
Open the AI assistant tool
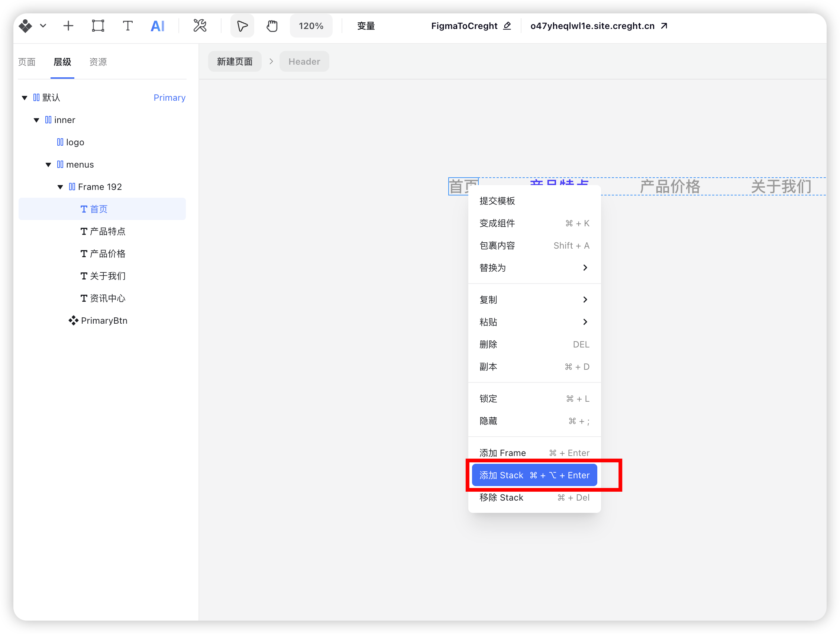click(x=158, y=26)
